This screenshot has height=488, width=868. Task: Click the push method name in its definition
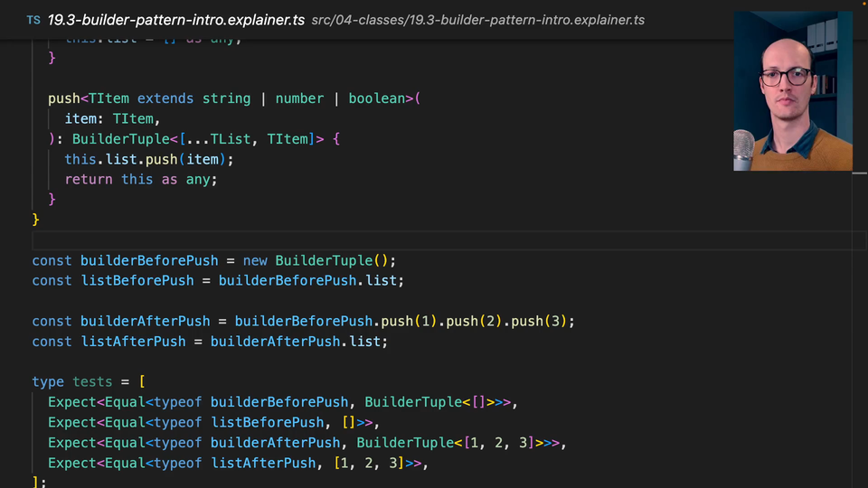point(63,99)
